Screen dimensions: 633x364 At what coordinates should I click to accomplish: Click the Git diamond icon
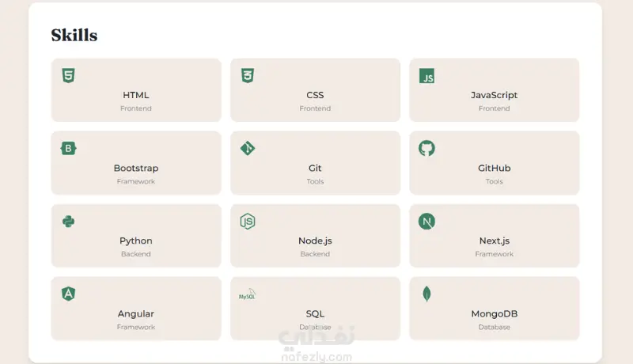[248, 149]
